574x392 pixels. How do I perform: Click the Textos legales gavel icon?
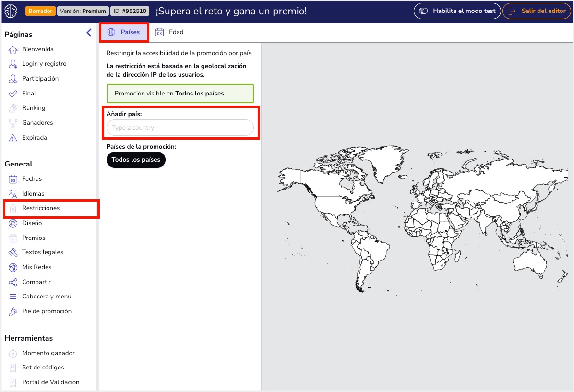13,252
